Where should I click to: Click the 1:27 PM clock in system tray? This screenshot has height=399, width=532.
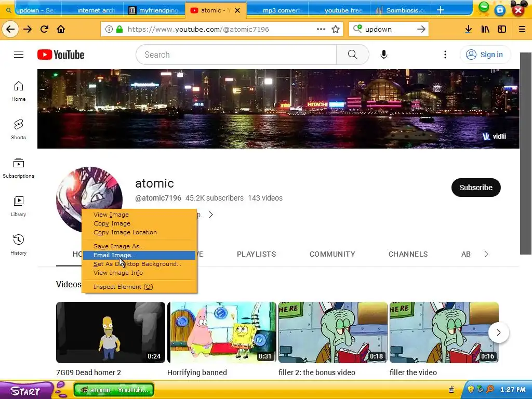pos(513,390)
